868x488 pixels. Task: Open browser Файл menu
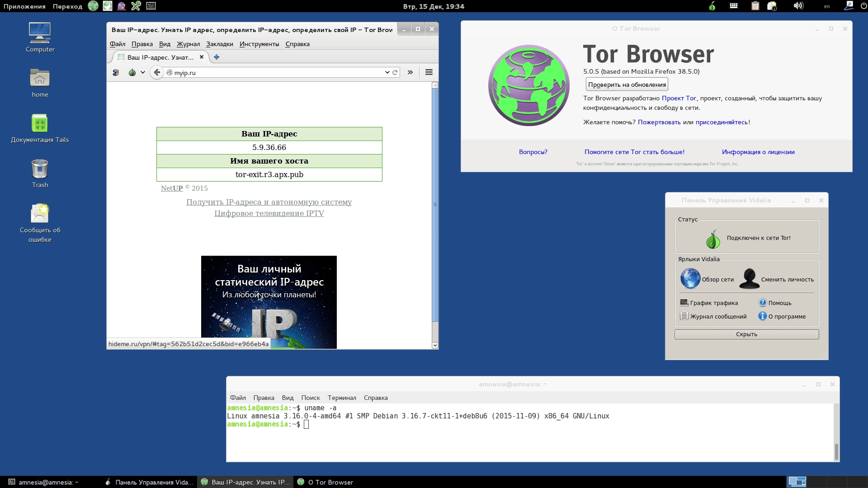118,44
